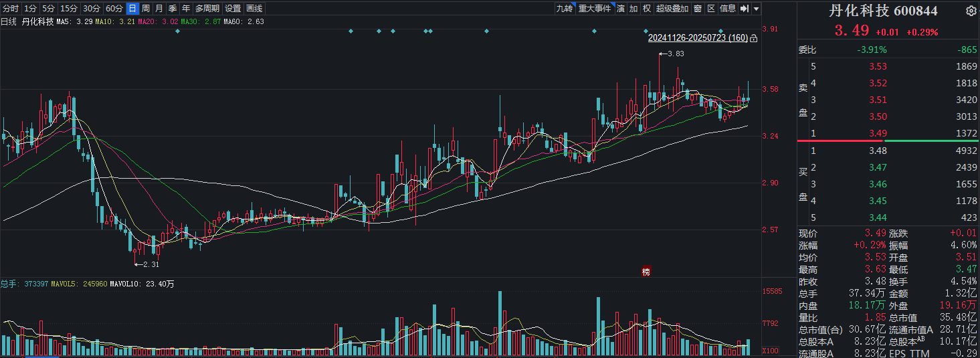Click the lock icon next to date range

pos(754,38)
